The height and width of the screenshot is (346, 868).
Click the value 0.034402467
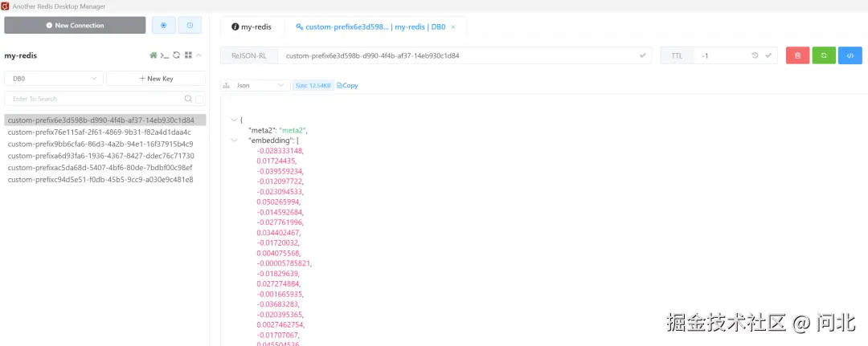point(278,232)
